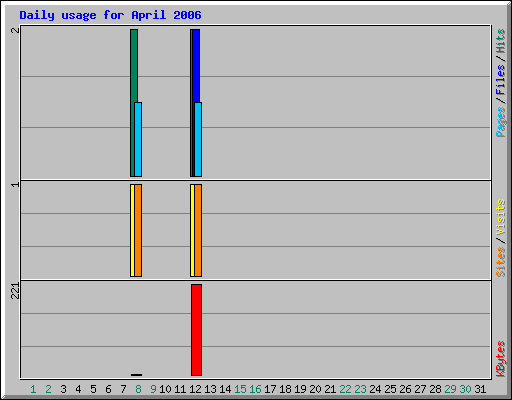Click day label '6' on x-axis
Screen dimensions: 512x400
coord(108,389)
